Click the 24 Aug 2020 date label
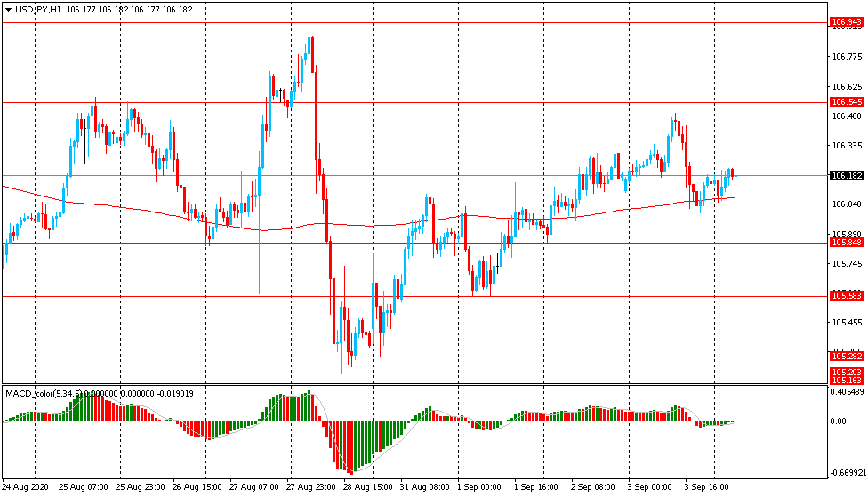This screenshot has width=868, height=497. (x=25, y=487)
